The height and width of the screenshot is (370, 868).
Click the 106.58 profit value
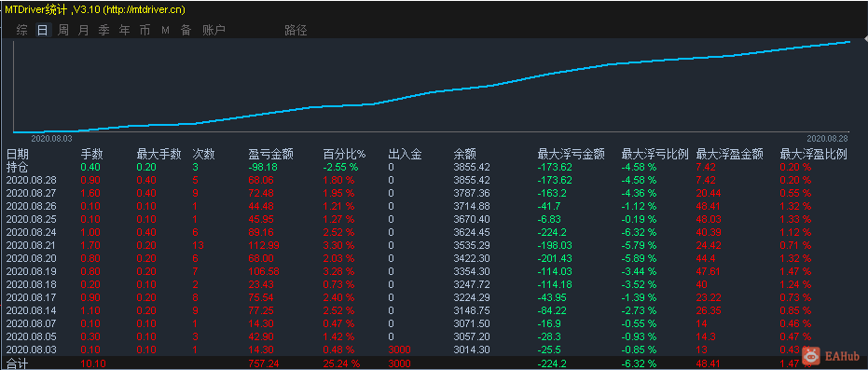[x=263, y=271]
